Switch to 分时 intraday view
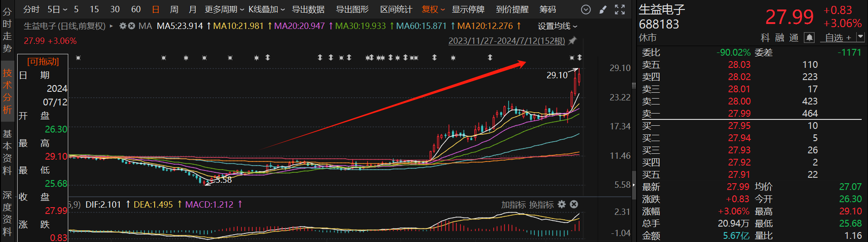This screenshot has width=868, height=242. coord(31,9)
